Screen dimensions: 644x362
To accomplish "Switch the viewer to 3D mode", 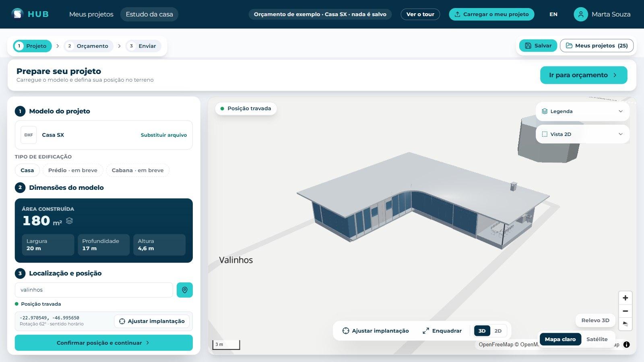I will pyautogui.click(x=482, y=331).
